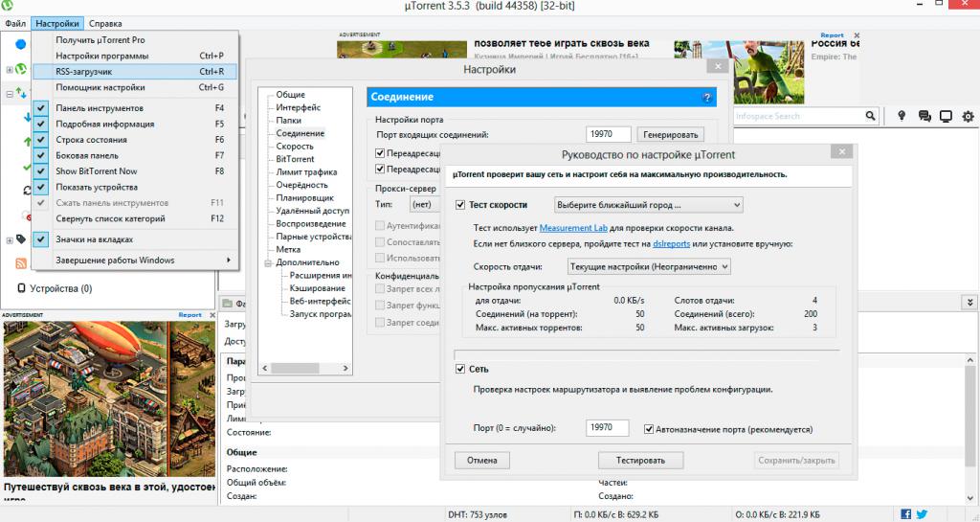Expand the plus next to Labels tag icon
Screen dimensions: 980x522
(10, 240)
